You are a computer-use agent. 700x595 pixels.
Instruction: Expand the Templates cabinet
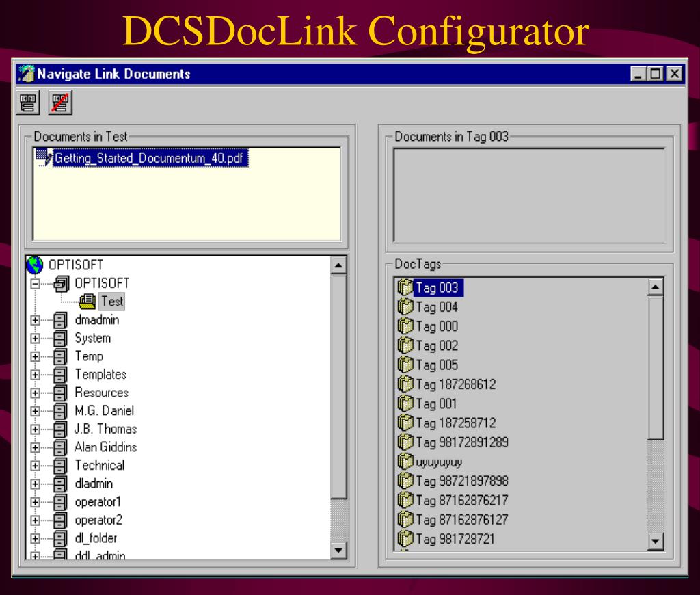coord(36,375)
